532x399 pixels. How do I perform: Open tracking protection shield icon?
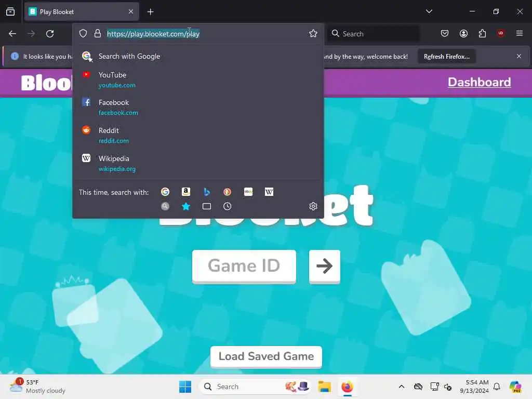(x=83, y=33)
